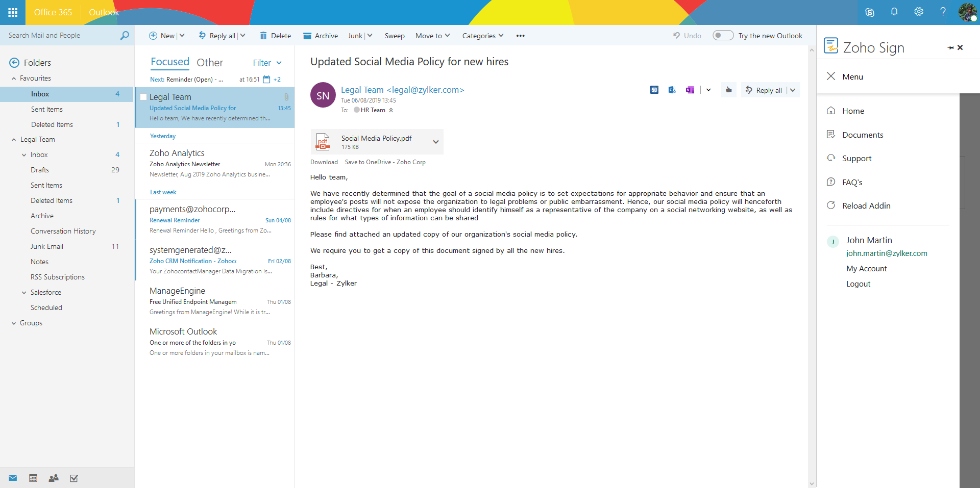Click the like thumbs-up icon
Image resolution: width=980 pixels, height=488 pixels.
click(x=728, y=90)
